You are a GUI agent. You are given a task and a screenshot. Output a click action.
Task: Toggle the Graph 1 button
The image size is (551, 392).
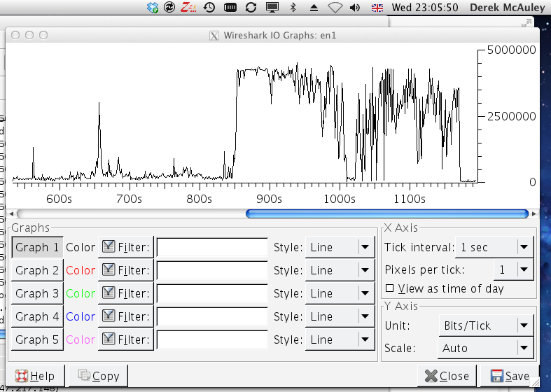(37, 247)
